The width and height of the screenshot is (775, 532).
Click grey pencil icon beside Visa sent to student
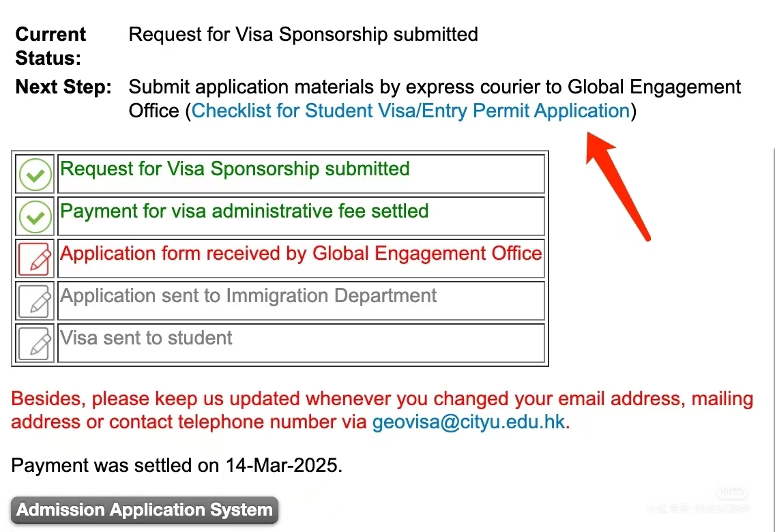point(35,343)
